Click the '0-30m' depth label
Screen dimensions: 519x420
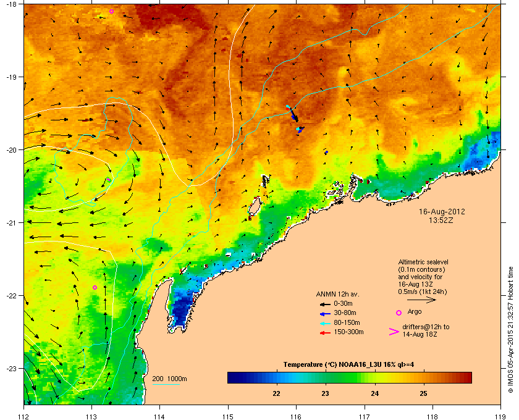tap(344, 303)
